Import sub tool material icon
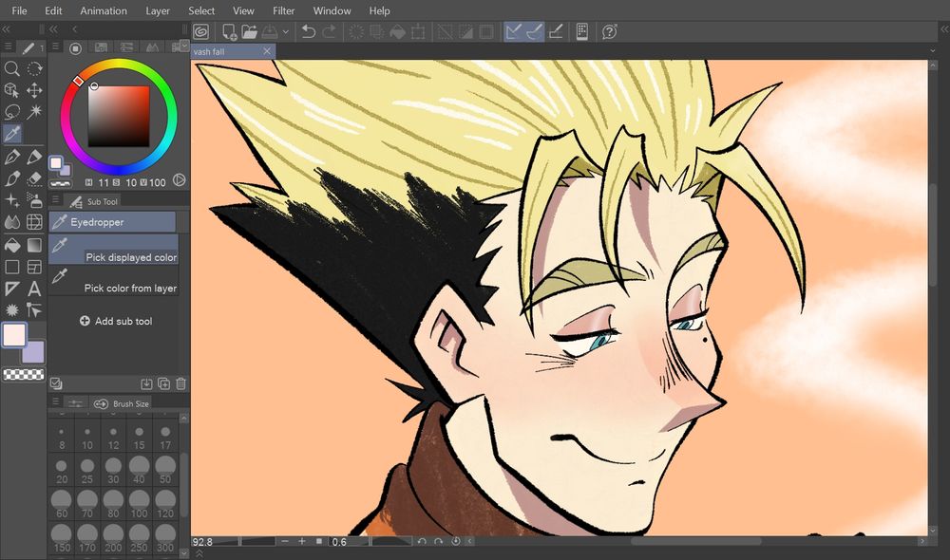 tap(146, 383)
